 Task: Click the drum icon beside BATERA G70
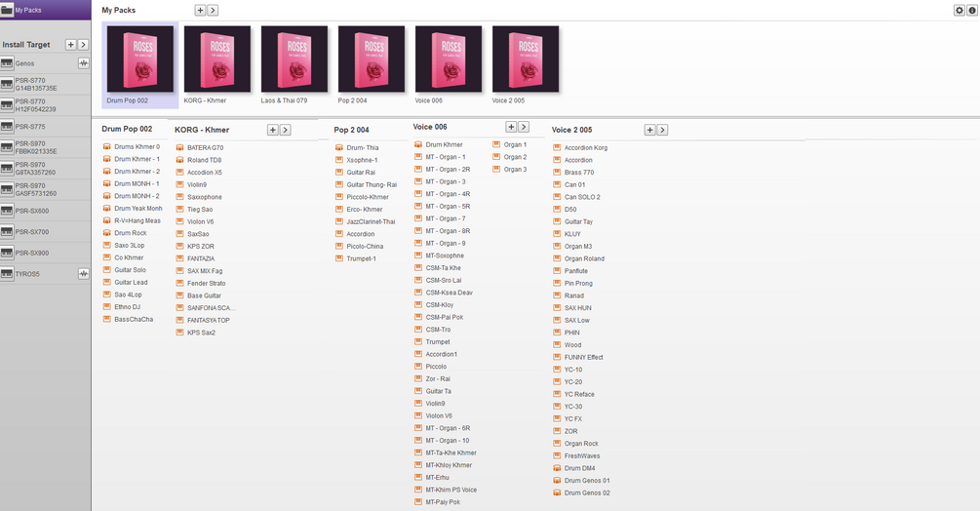[180, 148]
